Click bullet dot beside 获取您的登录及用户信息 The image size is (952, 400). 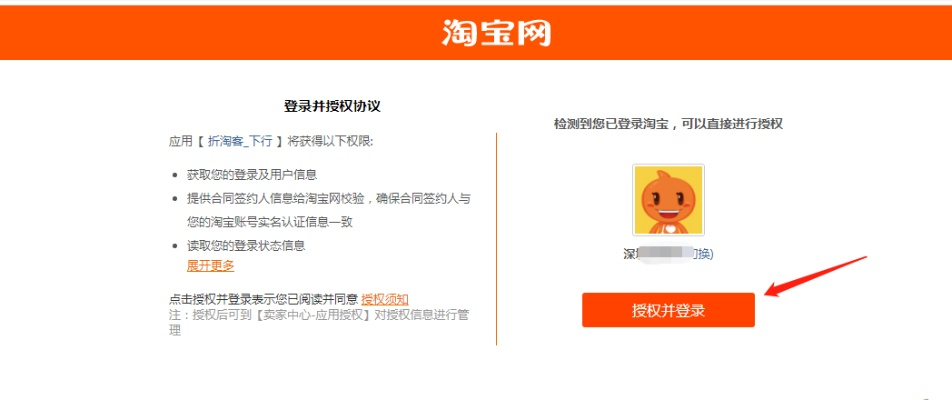[175, 175]
